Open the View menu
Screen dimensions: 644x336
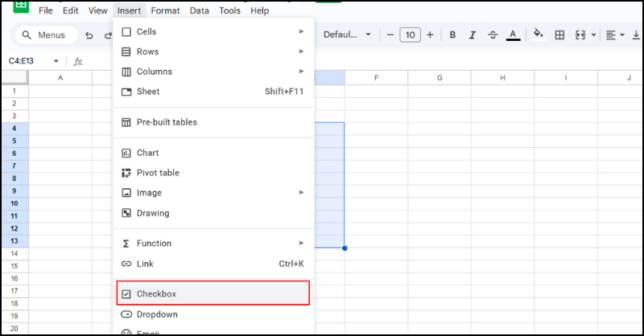(x=98, y=10)
